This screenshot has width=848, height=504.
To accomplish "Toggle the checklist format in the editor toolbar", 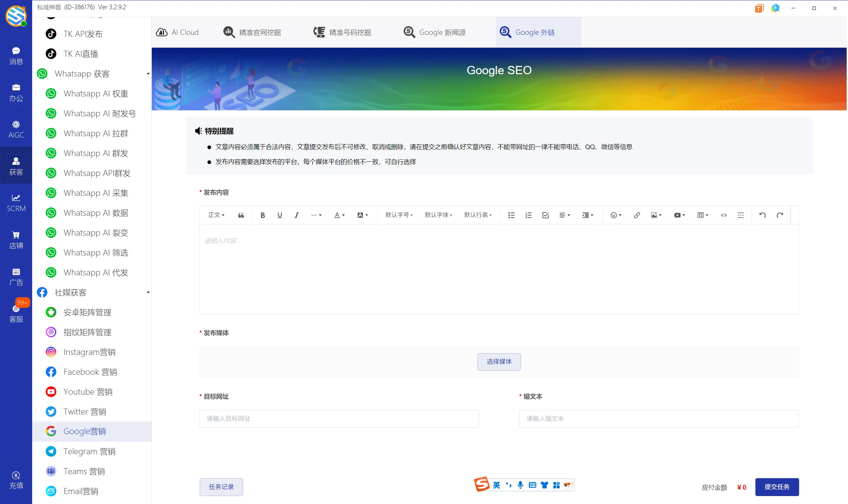I will coord(545,215).
